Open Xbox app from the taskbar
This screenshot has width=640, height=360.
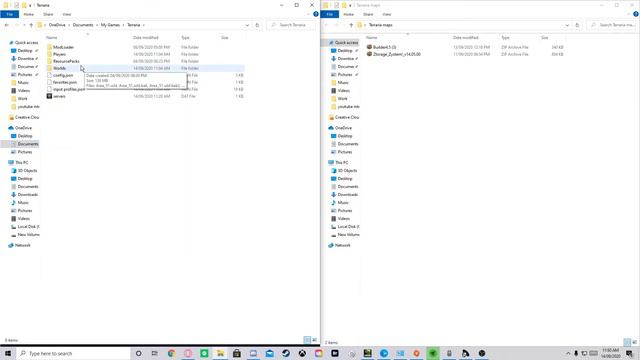pyautogui.click(x=302, y=353)
